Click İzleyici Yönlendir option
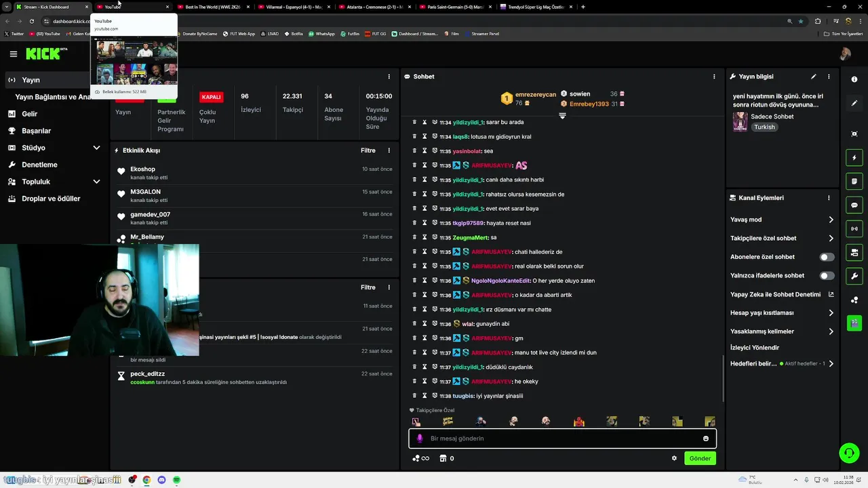The image size is (868, 488). (x=755, y=348)
